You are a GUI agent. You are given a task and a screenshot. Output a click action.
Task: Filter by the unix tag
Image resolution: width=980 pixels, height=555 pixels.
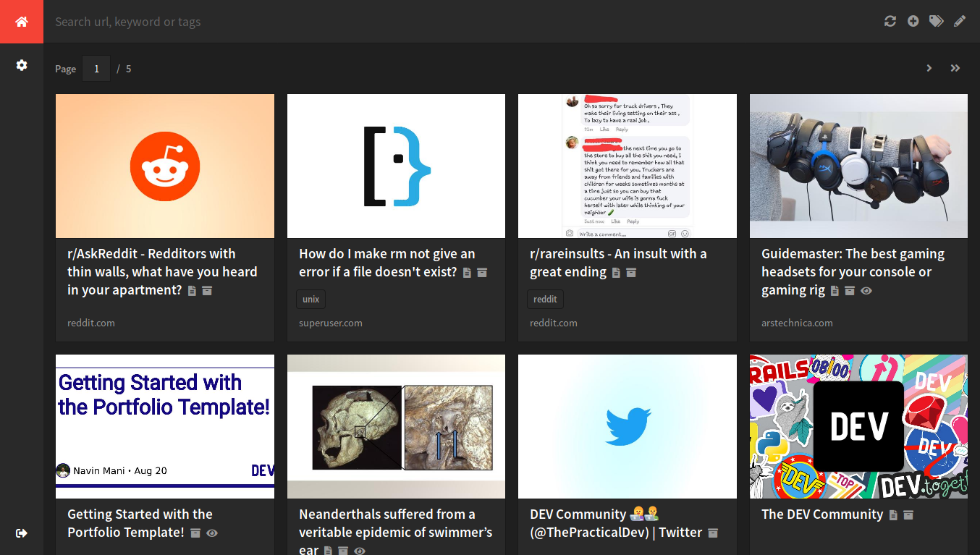311,299
